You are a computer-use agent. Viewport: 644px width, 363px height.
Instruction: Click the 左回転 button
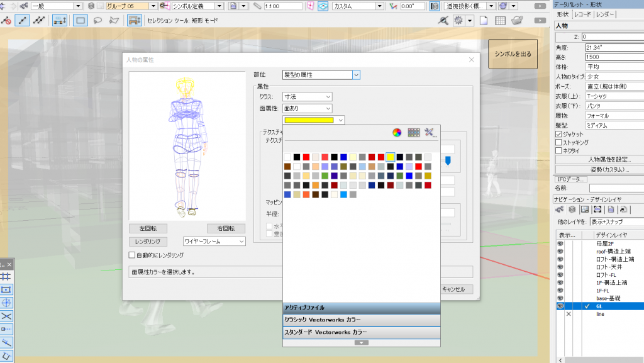click(x=148, y=228)
